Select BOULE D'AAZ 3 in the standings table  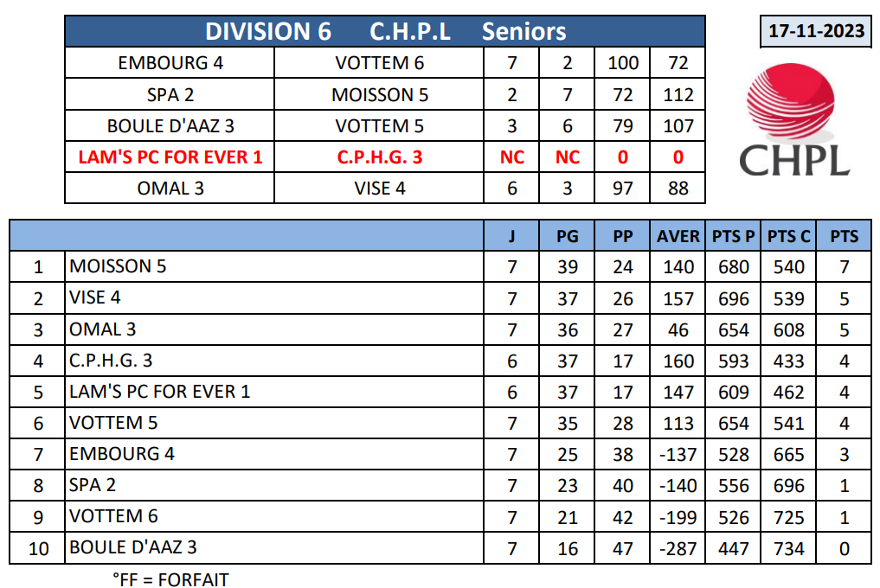133,547
